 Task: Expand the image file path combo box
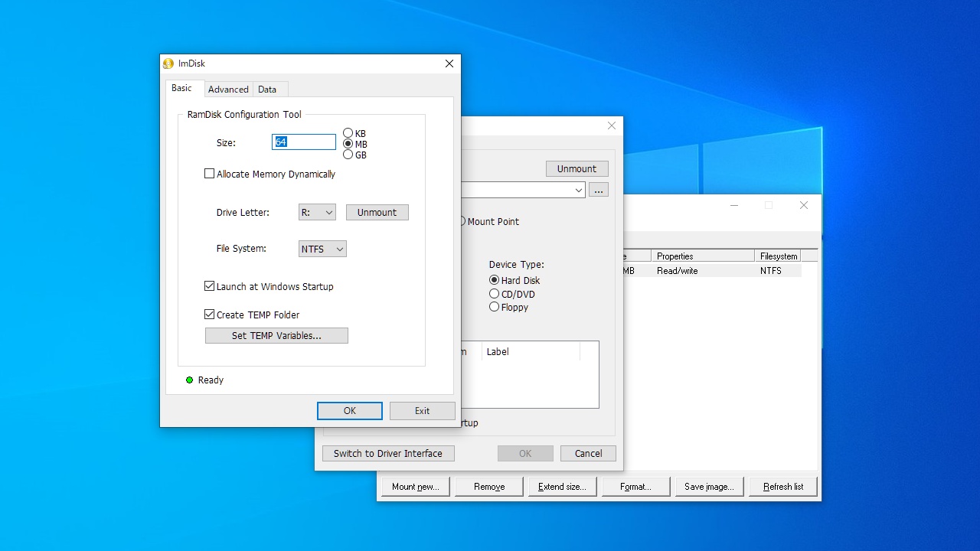(579, 190)
